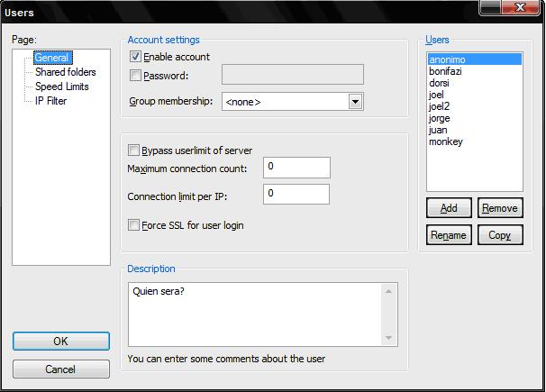Click the Maximum connection count field
Viewport: 546px width, 392px height.
296,168
